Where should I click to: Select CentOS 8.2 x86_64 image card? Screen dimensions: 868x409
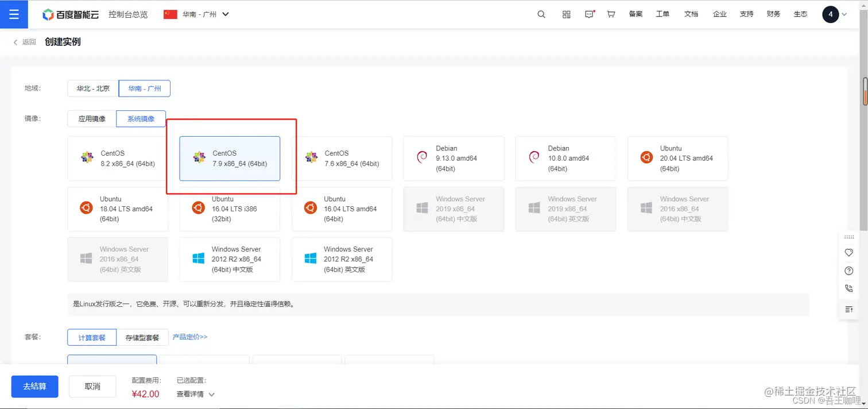click(x=118, y=159)
